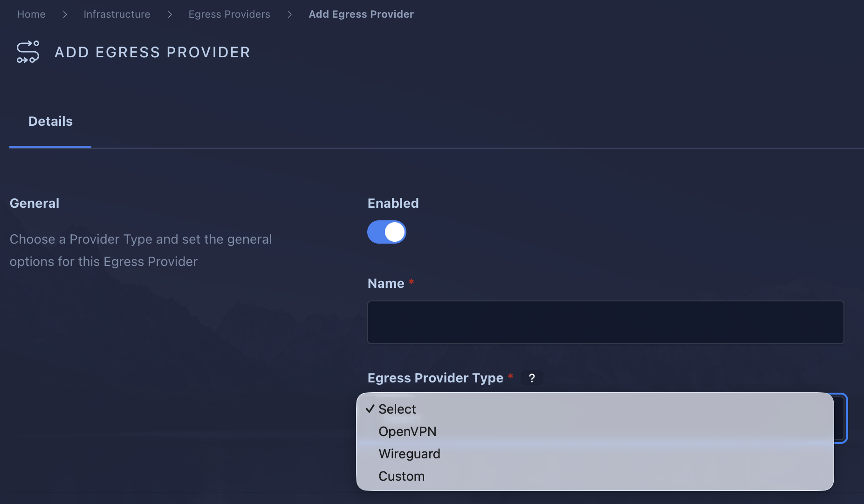Switch to the Details tab
This screenshot has height=504, width=864.
pos(50,121)
